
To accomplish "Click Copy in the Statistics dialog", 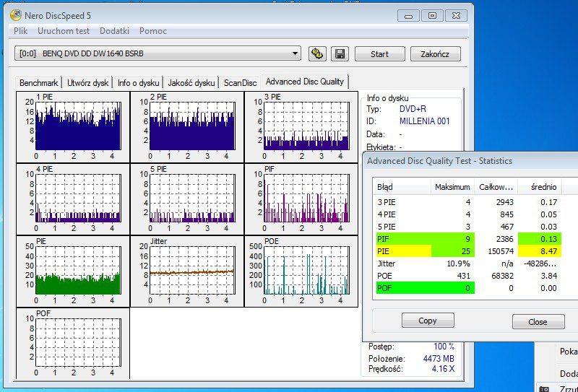I will pyautogui.click(x=428, y=321).
